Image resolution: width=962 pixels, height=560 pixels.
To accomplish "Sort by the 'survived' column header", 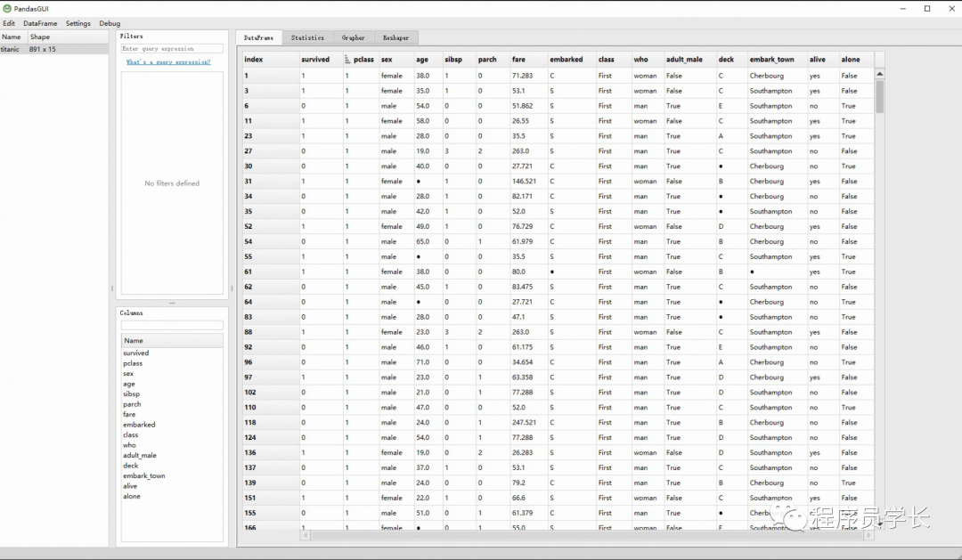I will pos(321,60).
